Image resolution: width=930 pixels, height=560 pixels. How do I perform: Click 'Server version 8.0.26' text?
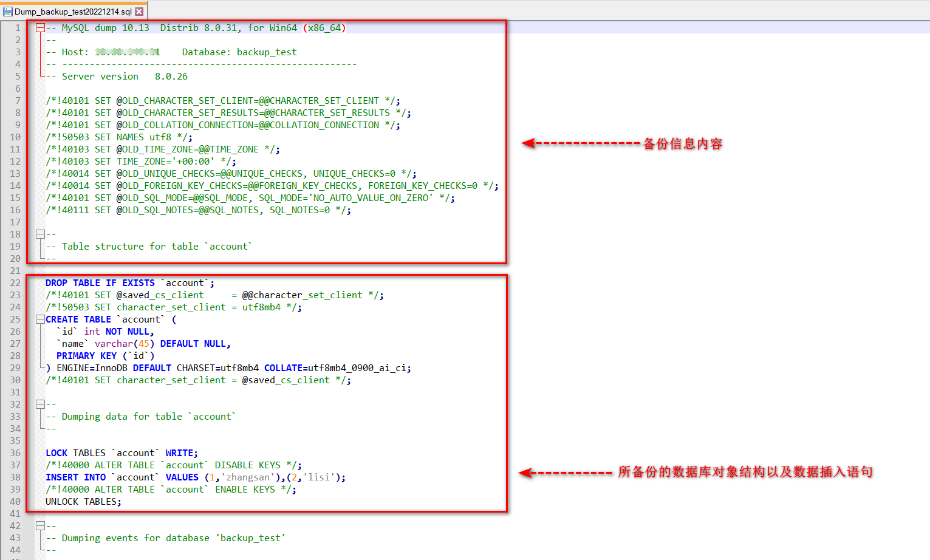[125, 77]
